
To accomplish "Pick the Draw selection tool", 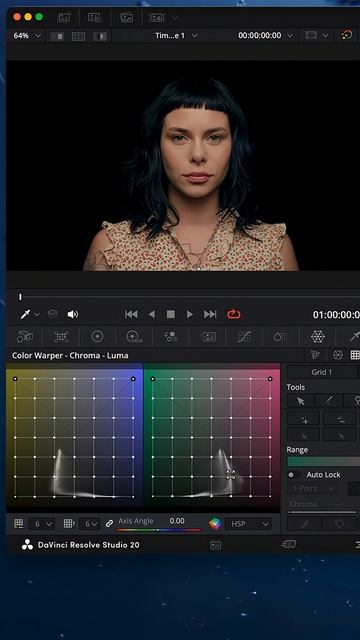I will [328, 401].
